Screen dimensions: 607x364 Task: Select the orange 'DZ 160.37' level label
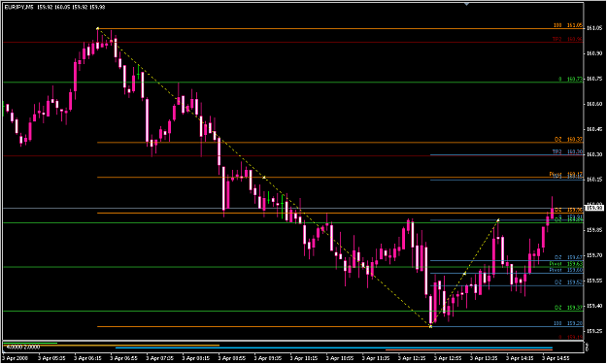point(568,139)
